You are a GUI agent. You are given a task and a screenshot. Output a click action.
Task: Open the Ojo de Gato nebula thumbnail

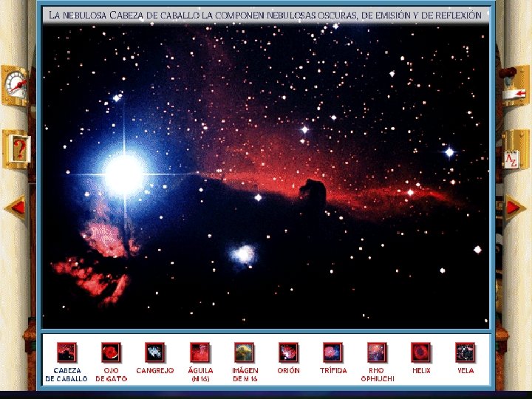coord(111,352)
